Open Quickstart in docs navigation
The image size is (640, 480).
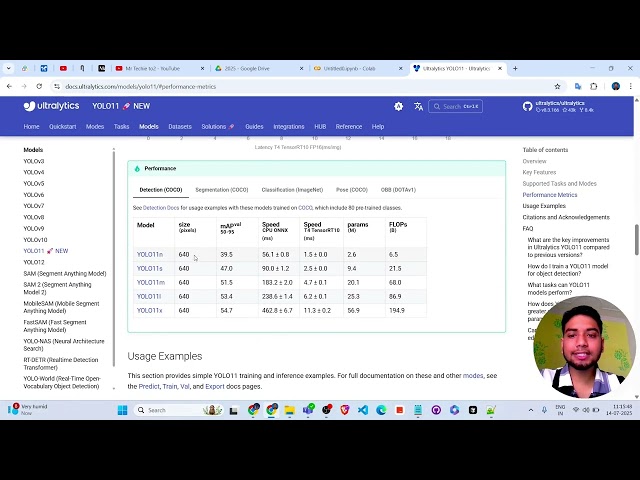click(x=62, y=127)
